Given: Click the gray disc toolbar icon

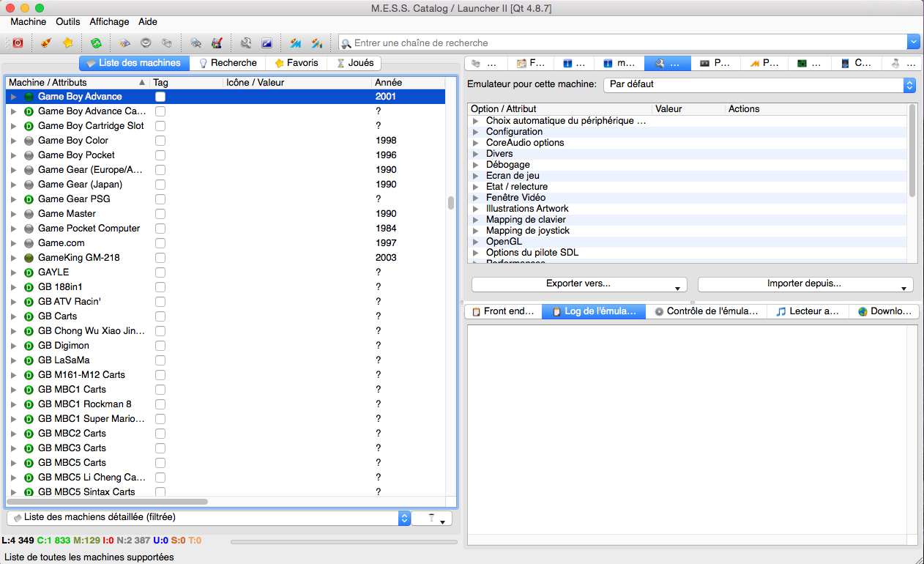Looking at the screenshot, I should [146, 42].
